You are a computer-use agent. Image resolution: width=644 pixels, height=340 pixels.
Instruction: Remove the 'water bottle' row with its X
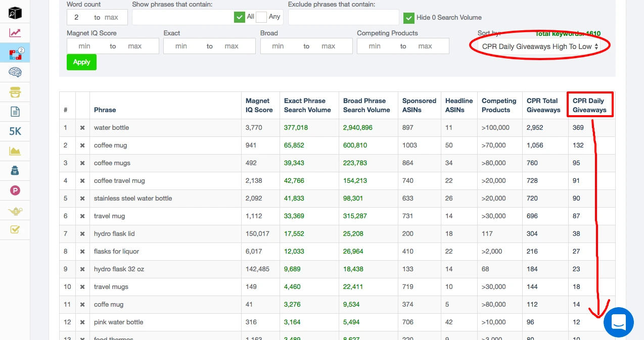click(82, 128)
